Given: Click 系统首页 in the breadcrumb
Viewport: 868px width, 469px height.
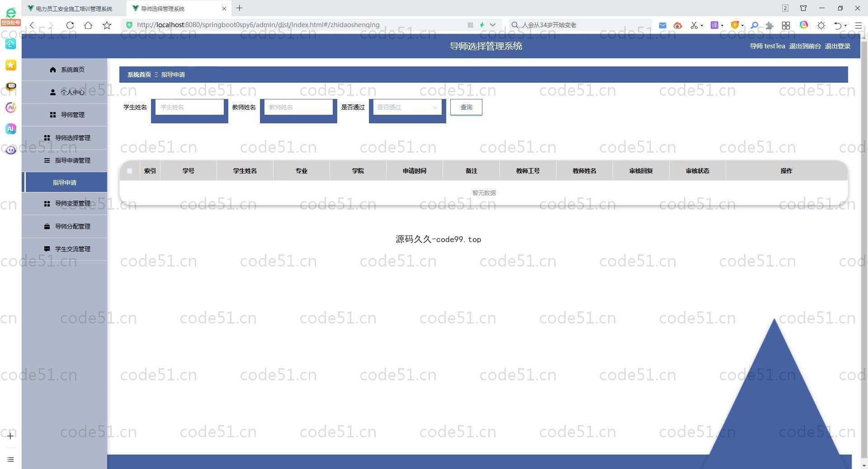Looking at the screenshot, I should pos(139,75).
